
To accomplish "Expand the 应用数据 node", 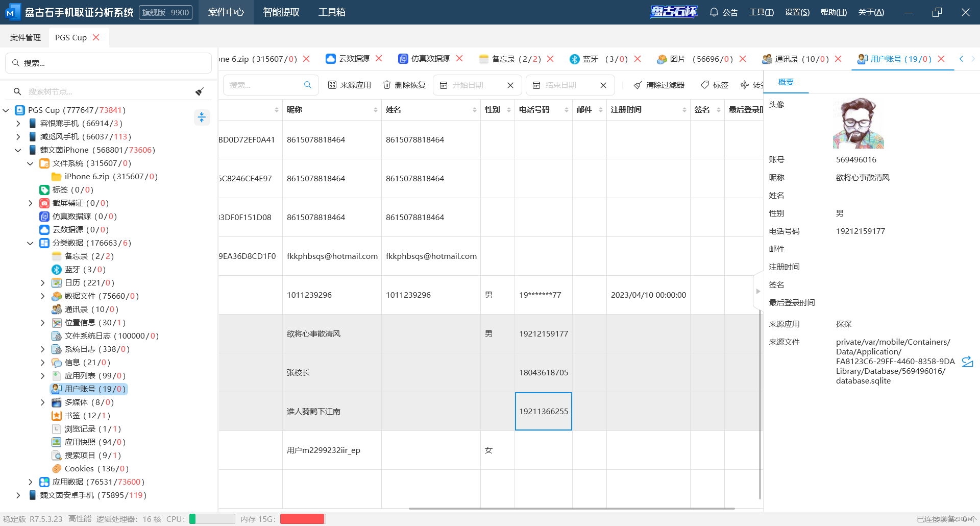I will [31, 482].
